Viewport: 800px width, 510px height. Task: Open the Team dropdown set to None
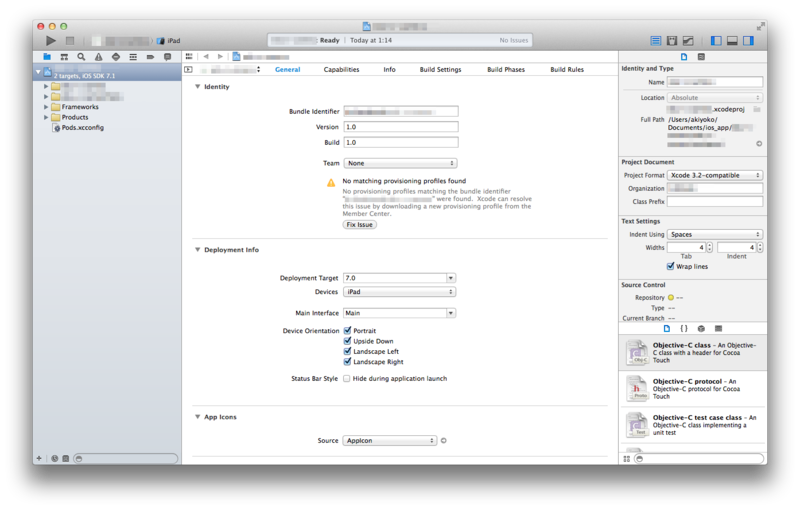[x=401, y=163]
